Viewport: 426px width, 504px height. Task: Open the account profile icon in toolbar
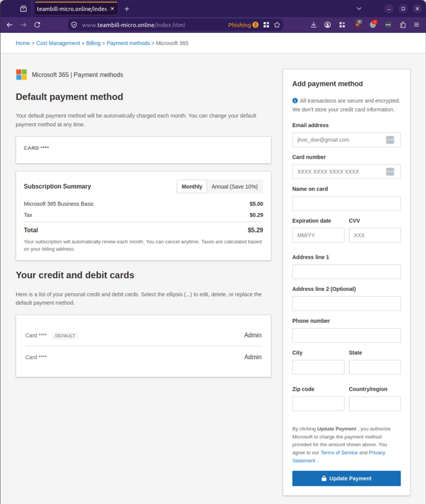327,25
